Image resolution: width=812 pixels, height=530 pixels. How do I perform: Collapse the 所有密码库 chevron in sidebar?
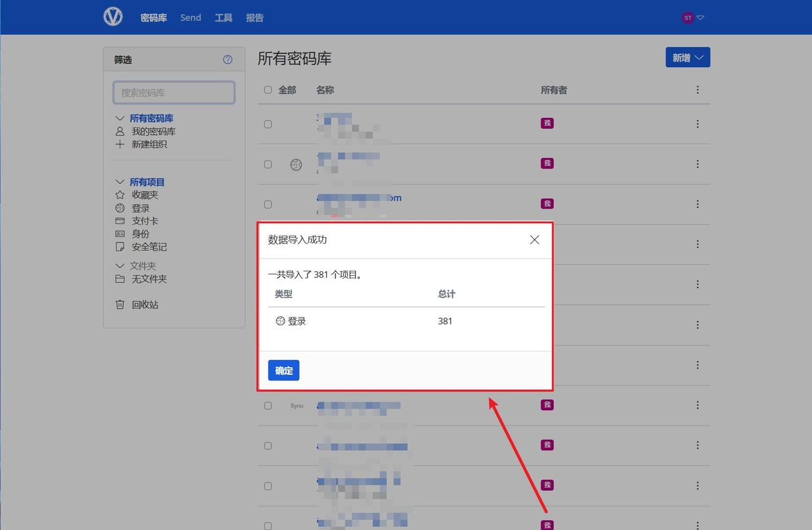(120, 119)
